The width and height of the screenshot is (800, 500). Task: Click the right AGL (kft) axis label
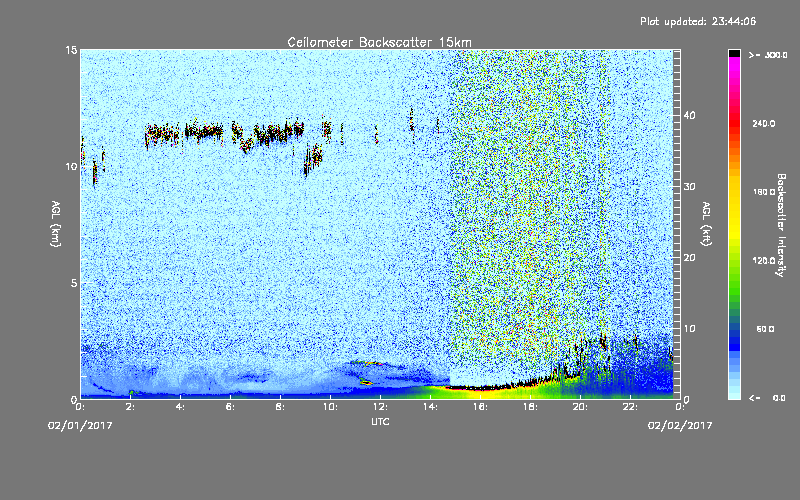(706, 224)
